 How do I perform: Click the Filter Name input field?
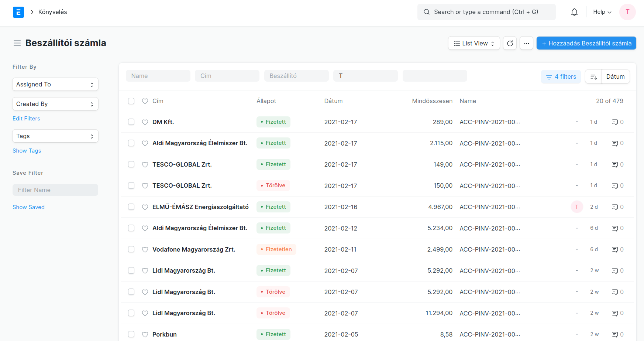[x=55, y=190]
